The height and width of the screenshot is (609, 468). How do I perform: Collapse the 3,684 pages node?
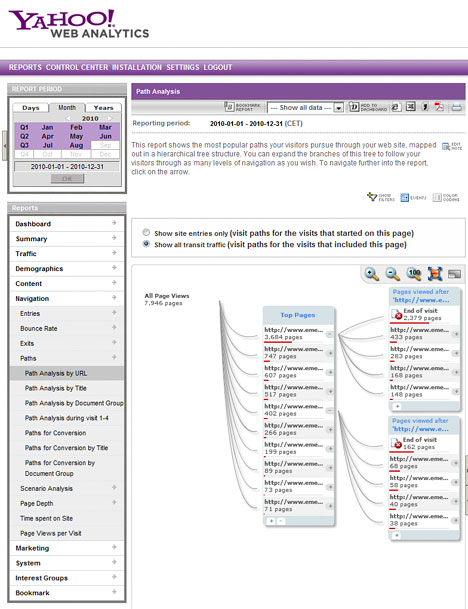[329, 334]
